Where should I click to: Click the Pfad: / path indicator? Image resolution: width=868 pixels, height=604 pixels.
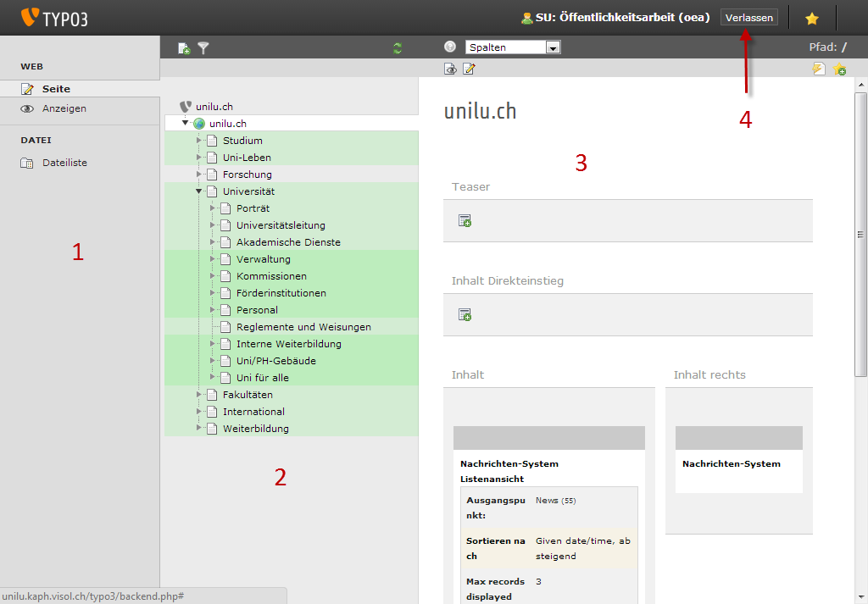point(827,47)
